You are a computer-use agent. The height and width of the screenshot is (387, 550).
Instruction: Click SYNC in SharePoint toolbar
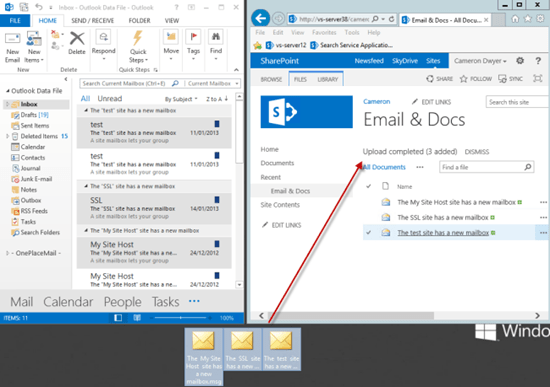coord(510,79)
